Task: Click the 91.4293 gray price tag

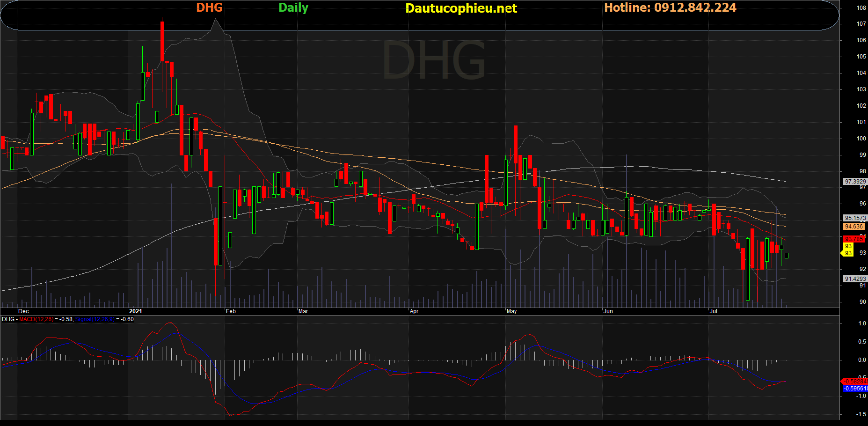Action: click(855, 279)
